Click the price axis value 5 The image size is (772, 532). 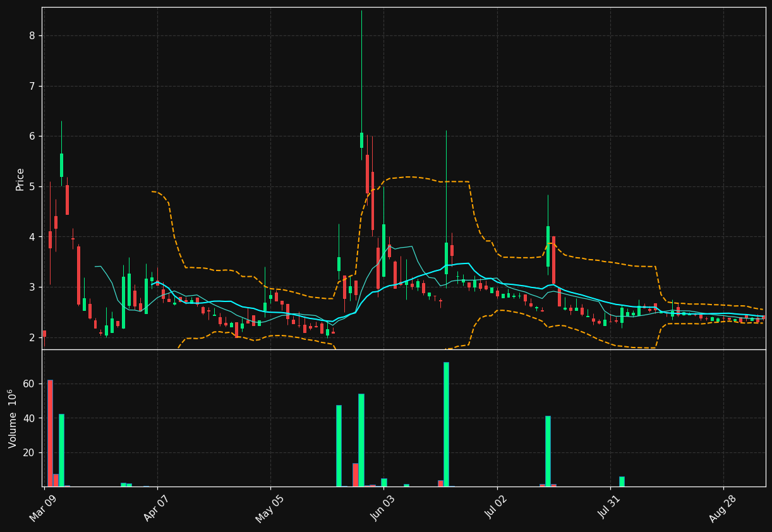pos(32,186)
